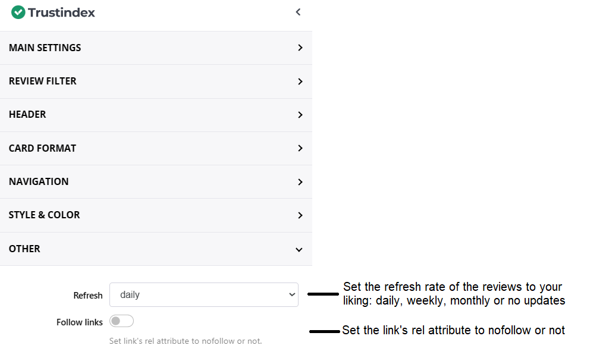Click the Trustindex checkmark logo icon
This screenshot has height=364, width=606.
[18, 12]
